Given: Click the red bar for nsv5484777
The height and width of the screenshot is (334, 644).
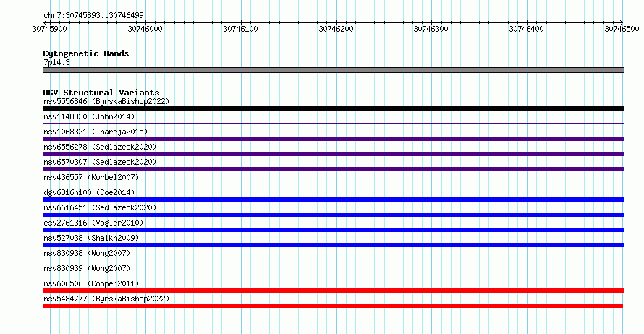Looking at the screenshot, I should click(333, 306).
